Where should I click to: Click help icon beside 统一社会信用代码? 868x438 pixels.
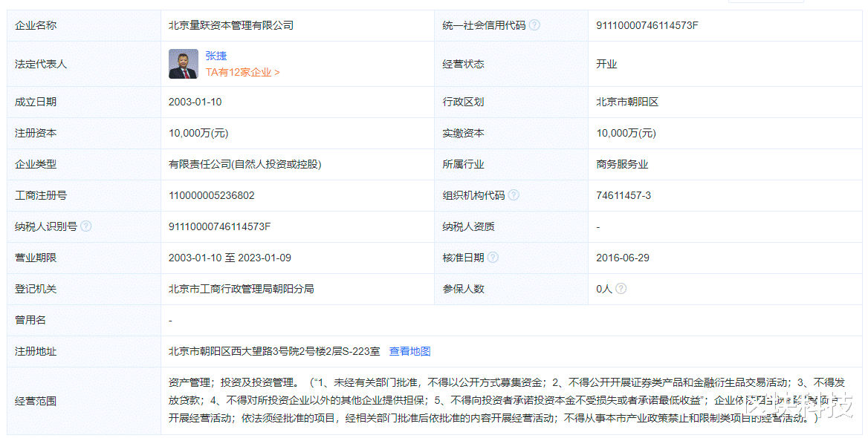[534, 25]
